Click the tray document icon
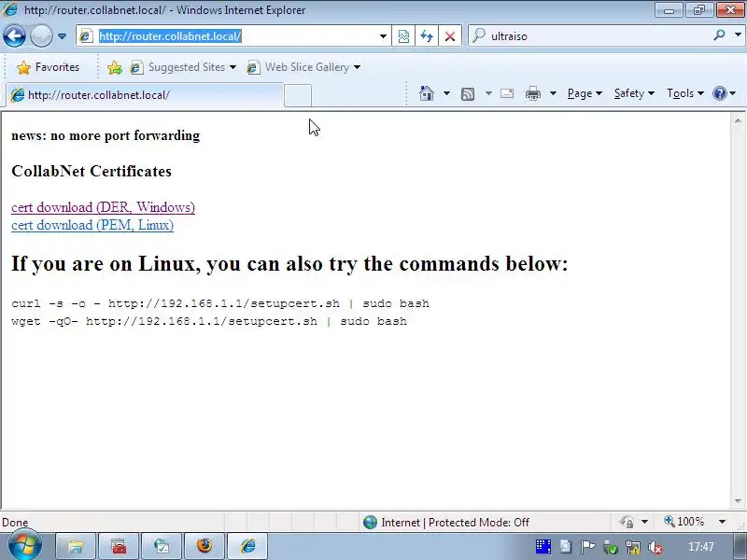The width and height of the screenshot is (747, 560). click(566, 547)
